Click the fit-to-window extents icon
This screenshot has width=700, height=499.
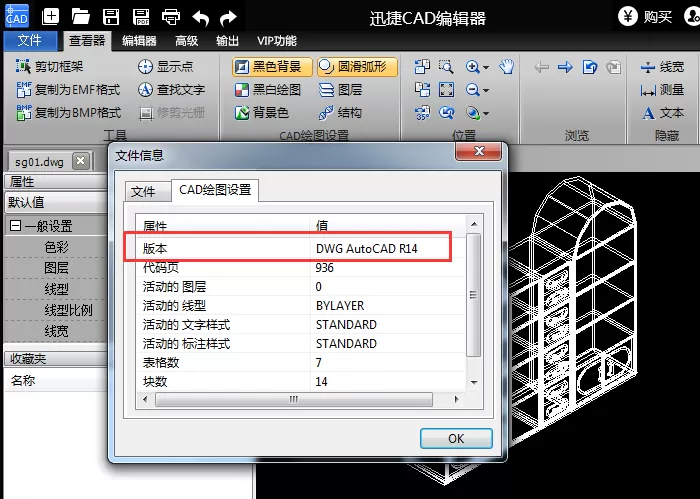point(446,90)
